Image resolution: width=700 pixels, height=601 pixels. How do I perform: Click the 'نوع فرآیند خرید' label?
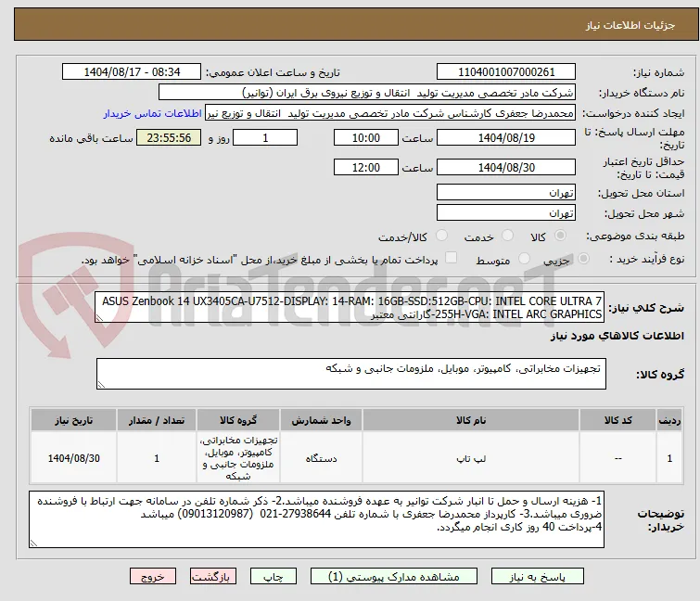647,259
